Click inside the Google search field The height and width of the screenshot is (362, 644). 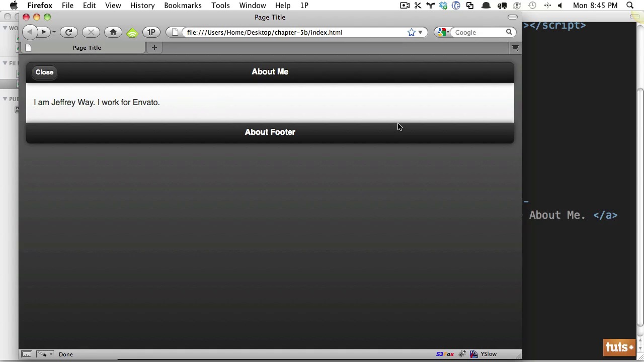[478, 32]
